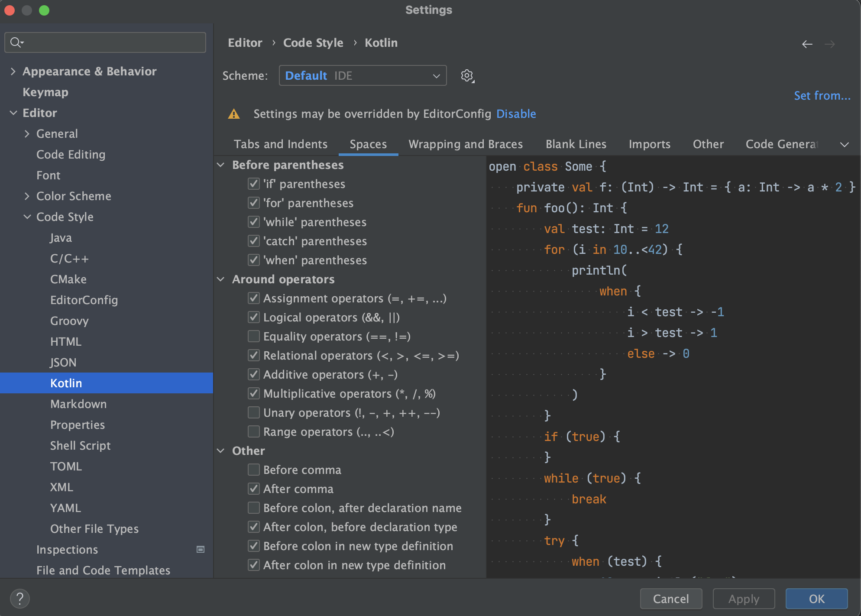Image resolution: width=861 pixels, height=616 pixels.
Task: Select the Spaces tab
Action: click(368, 144)
